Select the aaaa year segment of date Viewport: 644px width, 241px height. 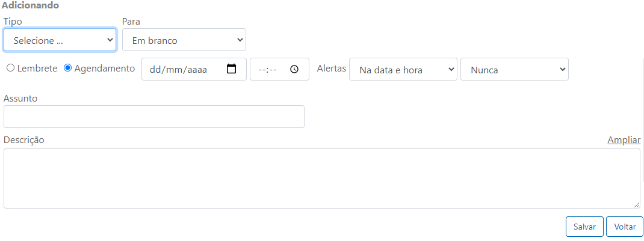197,70
